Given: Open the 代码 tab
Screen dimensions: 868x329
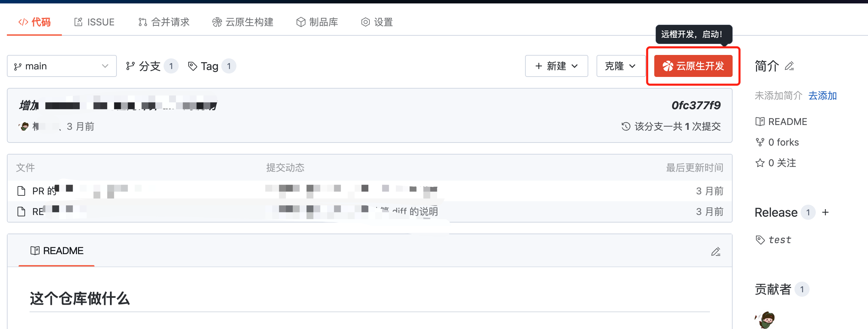Looking at the screenshot, I should click(x=34, y=22).
